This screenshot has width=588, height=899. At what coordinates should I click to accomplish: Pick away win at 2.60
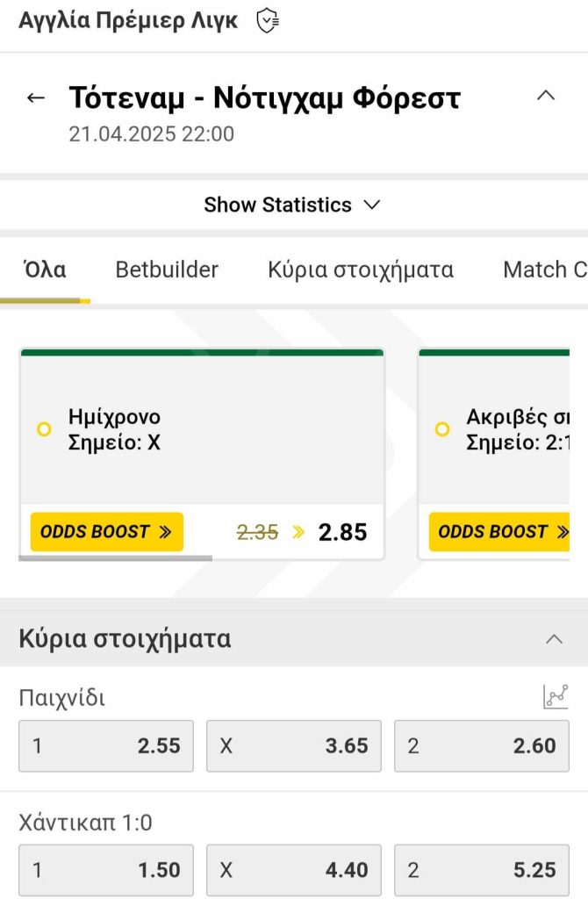(482, 746)
